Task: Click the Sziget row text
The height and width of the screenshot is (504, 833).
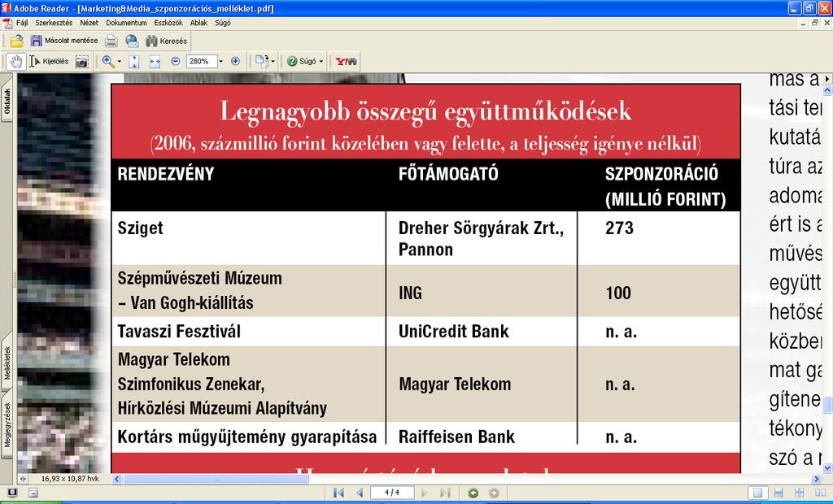Action: [140, 229]
